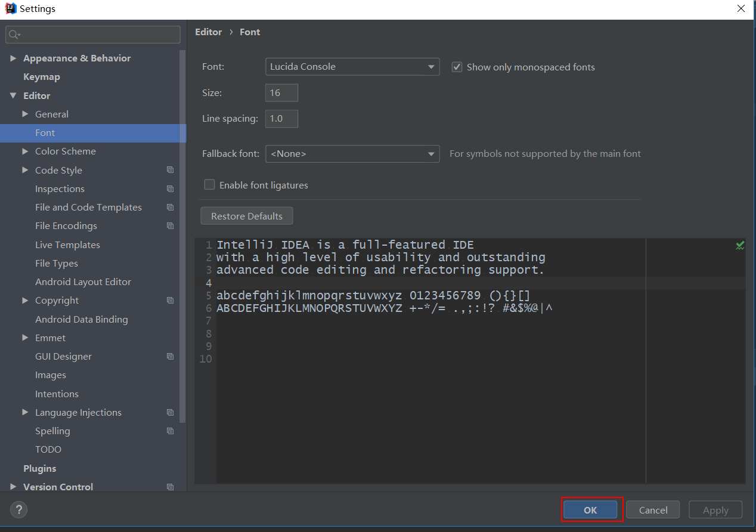The image size is (756, 532).
Task: Enable font ligatures checkbox
Action: [209, 185]
